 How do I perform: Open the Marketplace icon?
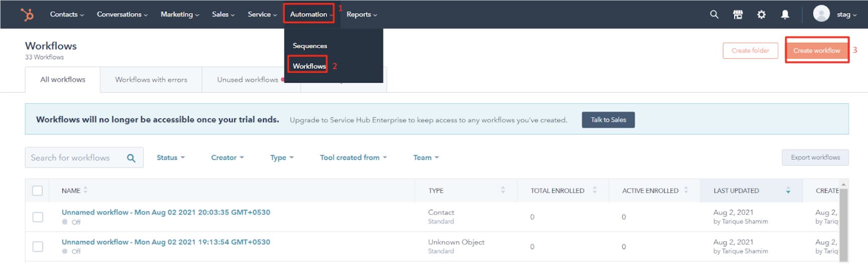[737, 15]
